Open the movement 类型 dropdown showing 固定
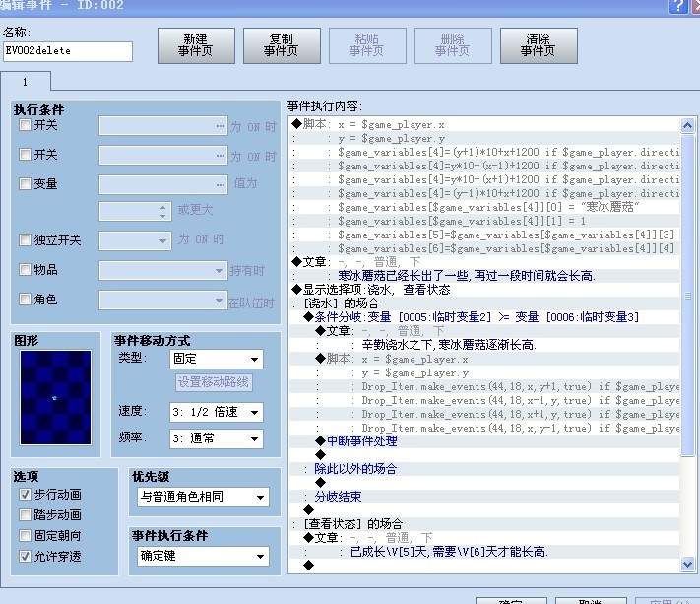The width and height of the screenshot is (700, 604). point(217,360)
